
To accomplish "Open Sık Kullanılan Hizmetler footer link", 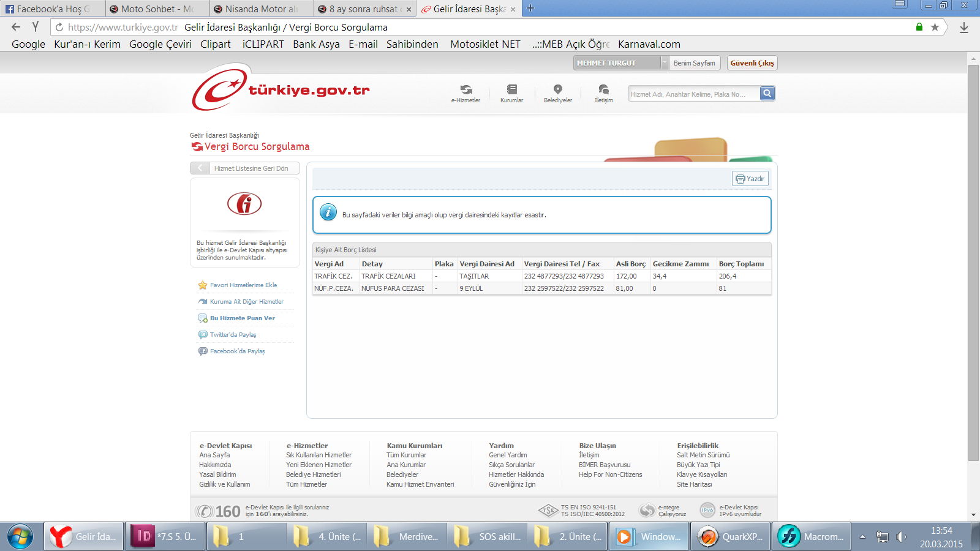I will click(318, 455).
